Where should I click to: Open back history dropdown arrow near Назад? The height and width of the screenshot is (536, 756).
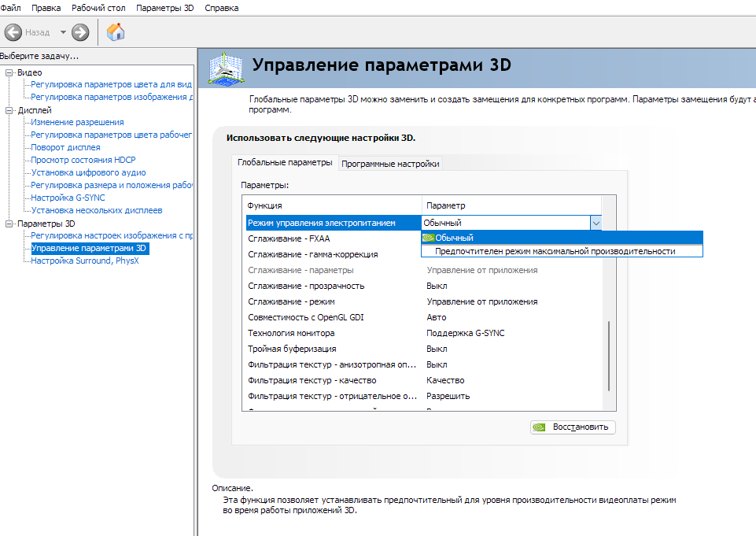tap(63, 32)
